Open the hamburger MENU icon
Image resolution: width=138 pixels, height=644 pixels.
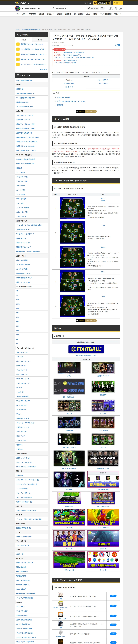pos(121,8)
